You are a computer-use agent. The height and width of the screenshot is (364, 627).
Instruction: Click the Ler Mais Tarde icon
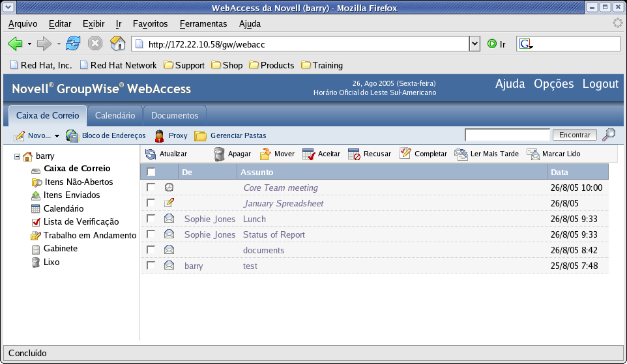click(x=461, y=154)
